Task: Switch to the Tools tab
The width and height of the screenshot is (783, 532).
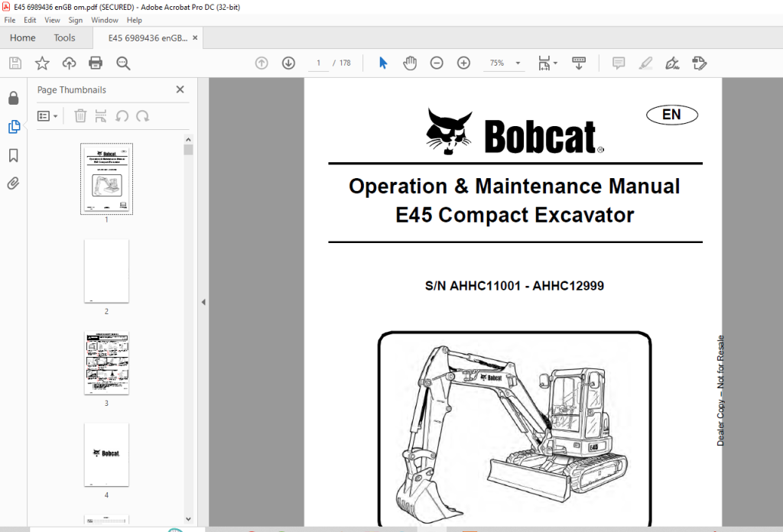Action: coord(64,38)
